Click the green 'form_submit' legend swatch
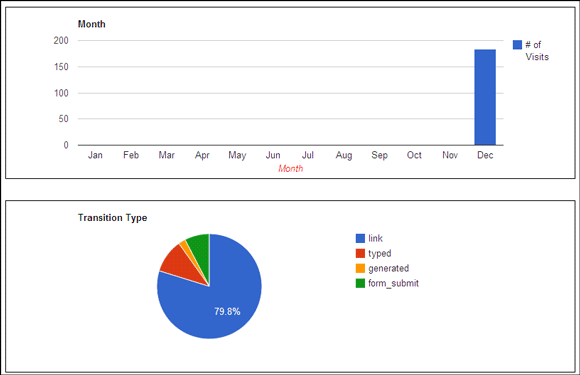Screen dimensions: 580x375 pyautogui.click(x=360, y=283)
